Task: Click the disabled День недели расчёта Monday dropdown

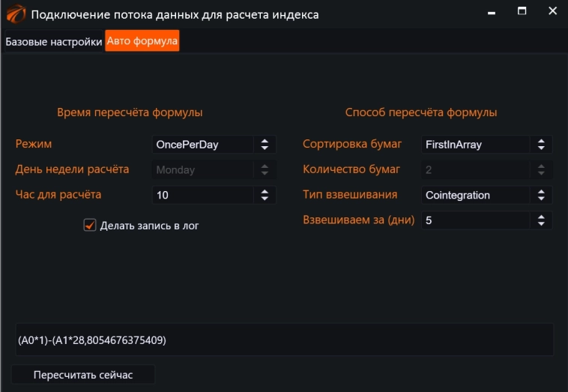Action: [214, 170]
